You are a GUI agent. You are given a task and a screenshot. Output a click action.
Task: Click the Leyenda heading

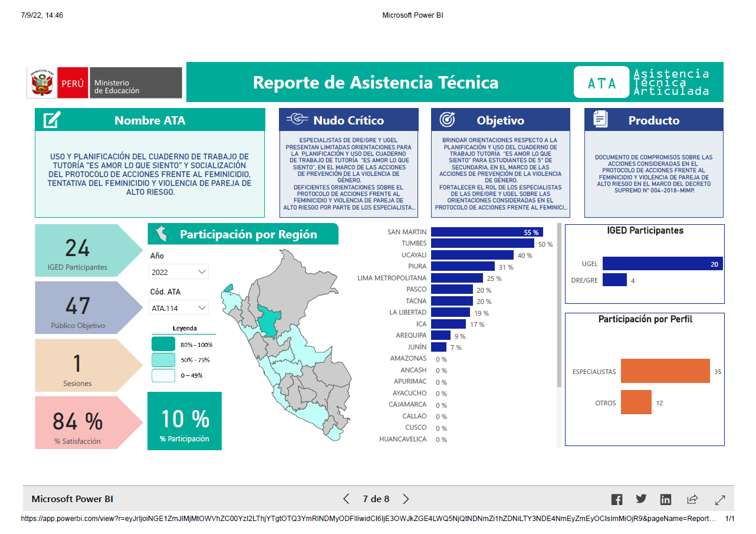click(x=185, y=328)
